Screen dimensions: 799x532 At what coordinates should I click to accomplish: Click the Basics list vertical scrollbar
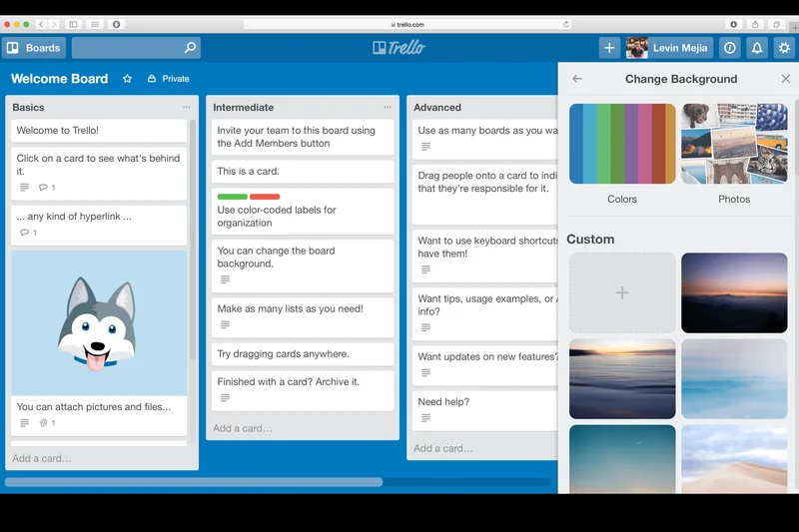point(193,240)
